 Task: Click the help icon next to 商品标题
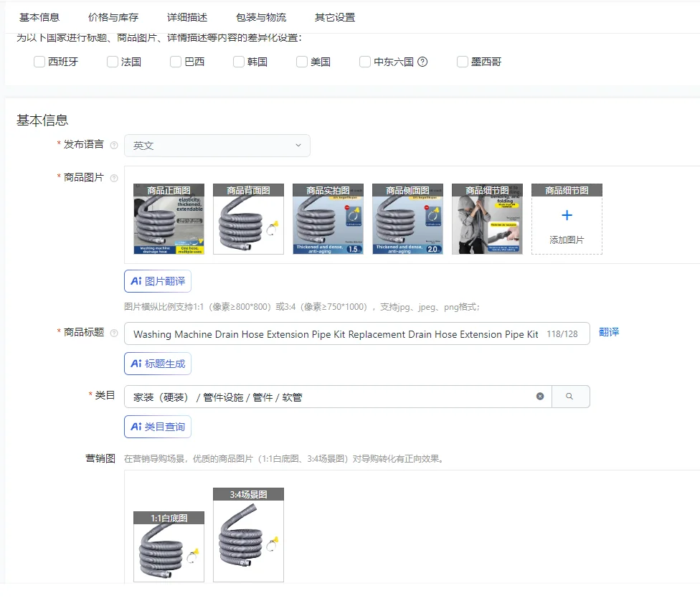click(114, 333)
